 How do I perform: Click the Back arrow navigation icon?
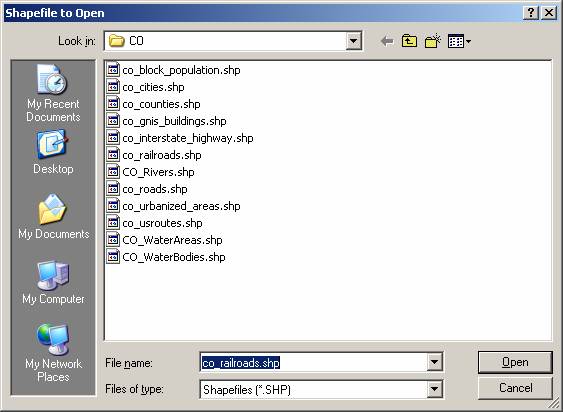click(387, 41)
